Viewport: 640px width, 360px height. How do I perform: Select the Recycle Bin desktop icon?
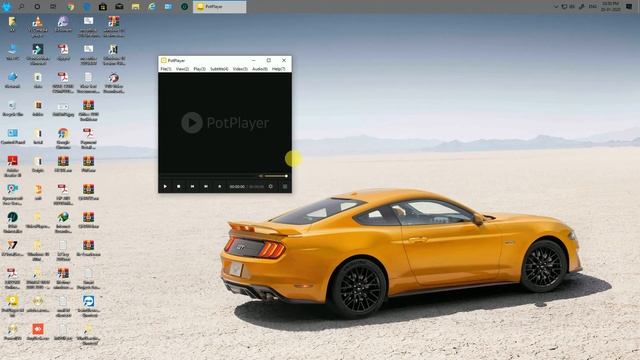(12, 109)
